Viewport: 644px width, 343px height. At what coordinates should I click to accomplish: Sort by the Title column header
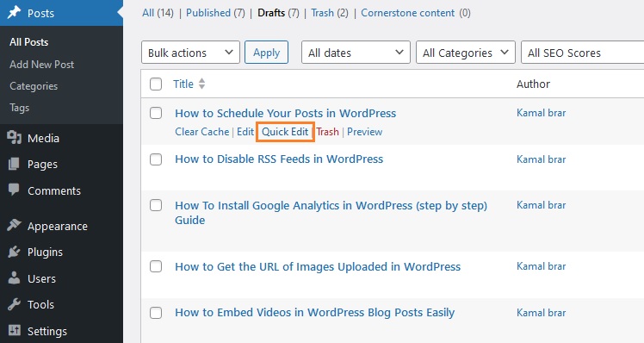coord(183,84)
